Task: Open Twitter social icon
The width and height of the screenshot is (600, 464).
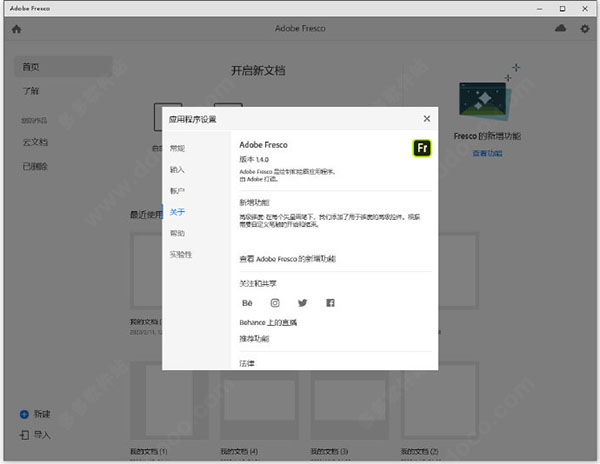Action: (302, 303)
